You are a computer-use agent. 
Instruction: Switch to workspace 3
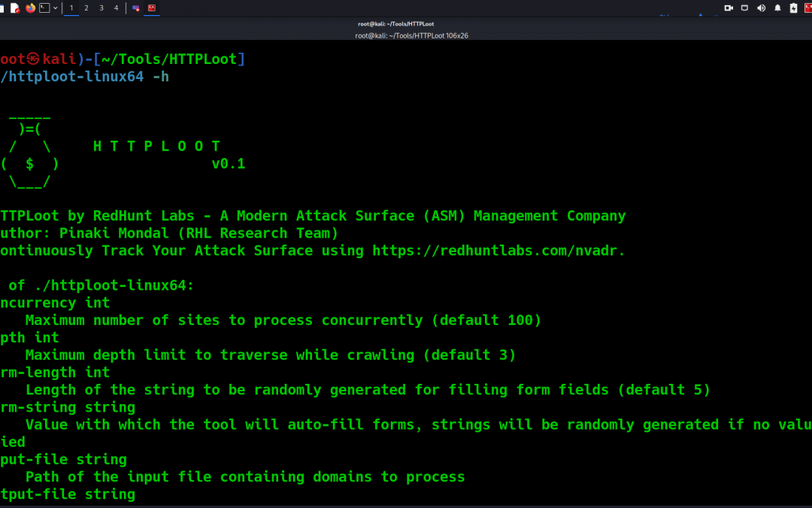(x=101, y=8)
